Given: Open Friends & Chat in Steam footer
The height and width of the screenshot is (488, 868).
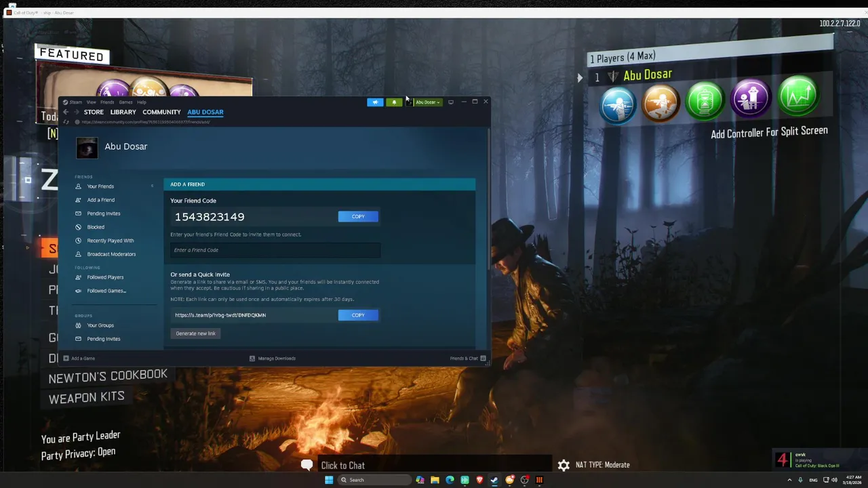Looking at the screenshot, I should [x=468, y=359].
